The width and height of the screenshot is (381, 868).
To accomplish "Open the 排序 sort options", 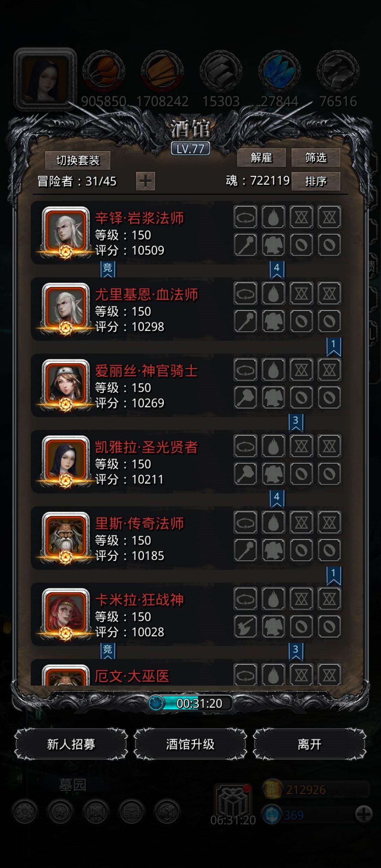I will [316, 181].
